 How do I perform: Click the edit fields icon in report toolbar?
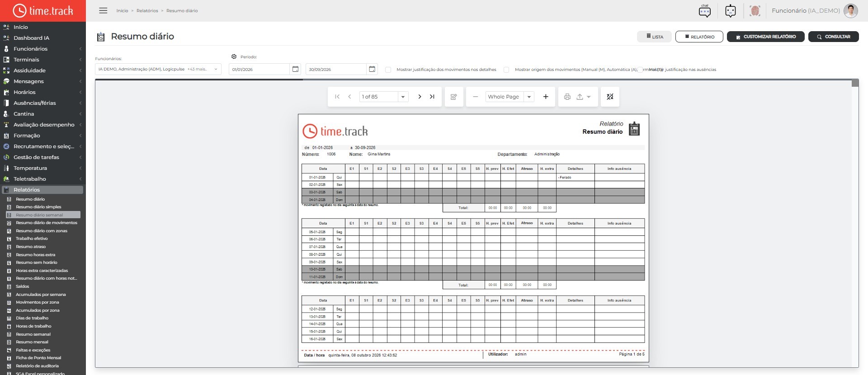[x=454, y=97]
